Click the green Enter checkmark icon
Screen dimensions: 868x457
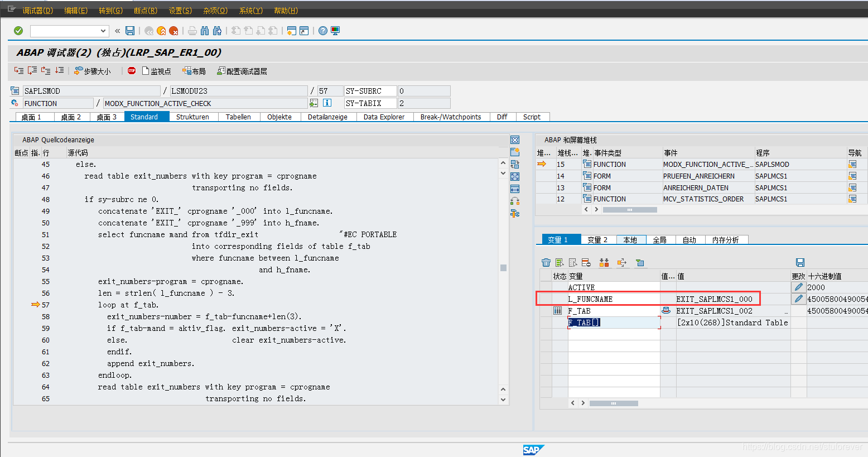(18, 31)
